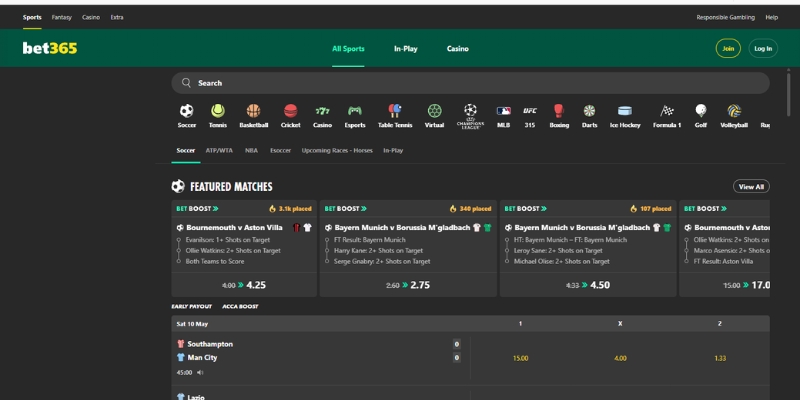This screenshot has height=400, width=800.
Task: Open the Volleyball icon
Action: [x=734, y=111]
